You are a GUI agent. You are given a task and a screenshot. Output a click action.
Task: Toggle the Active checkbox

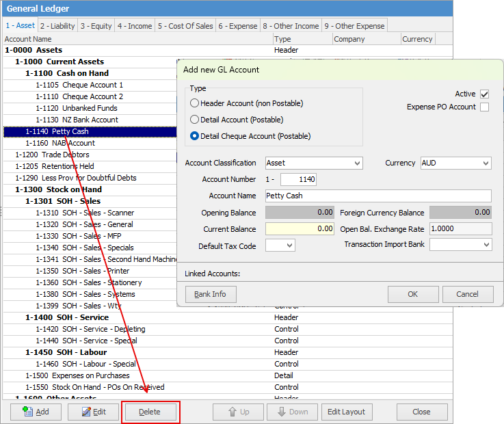(484, 94)
